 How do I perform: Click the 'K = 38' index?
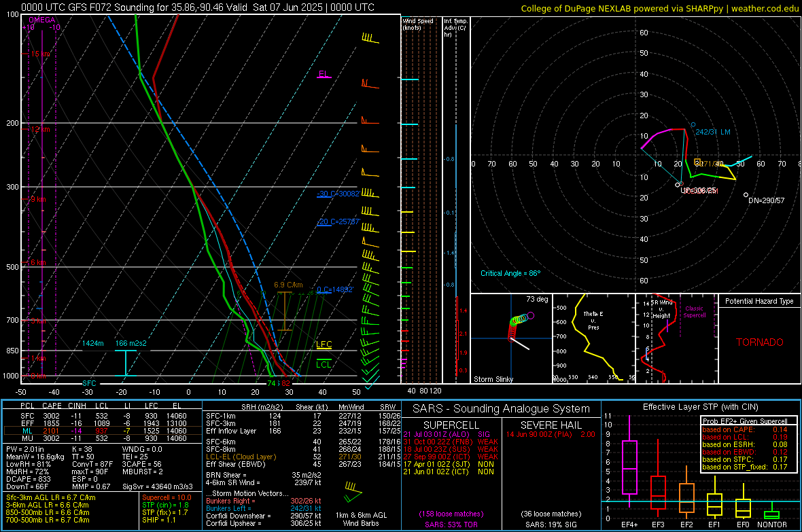tap(82, 449)
